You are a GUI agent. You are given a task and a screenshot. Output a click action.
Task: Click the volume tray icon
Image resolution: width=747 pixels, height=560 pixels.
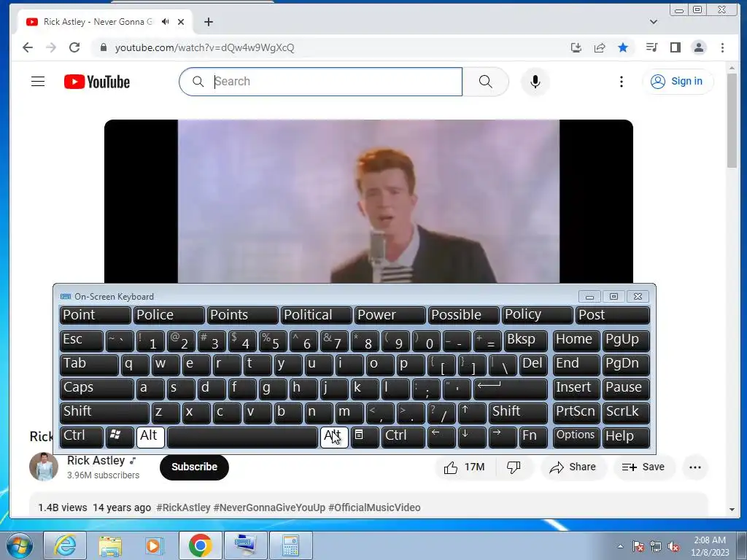pos(673,546)
